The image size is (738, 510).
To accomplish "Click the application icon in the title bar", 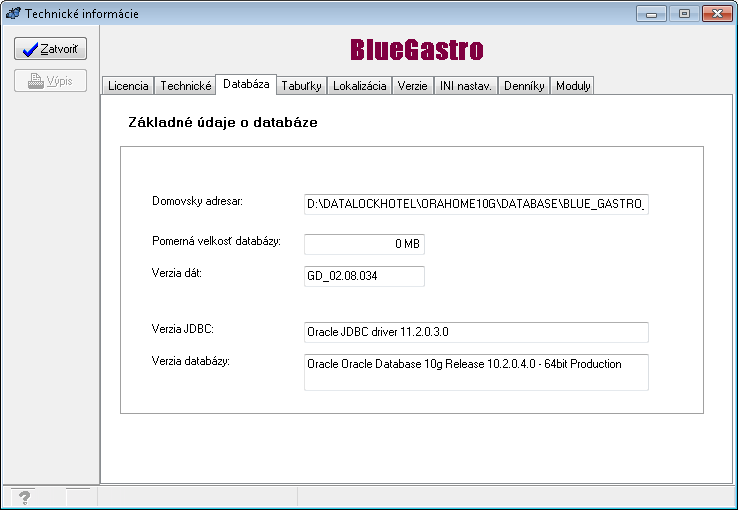I will pos(13,13).
